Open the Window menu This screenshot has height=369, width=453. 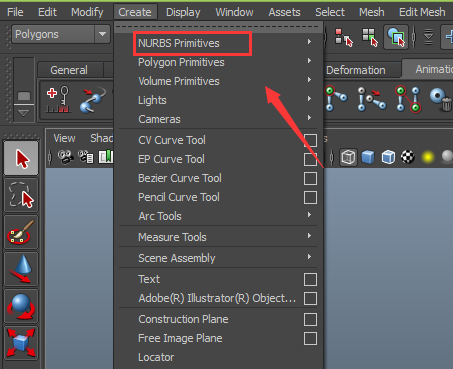click(x=234, y=12)
